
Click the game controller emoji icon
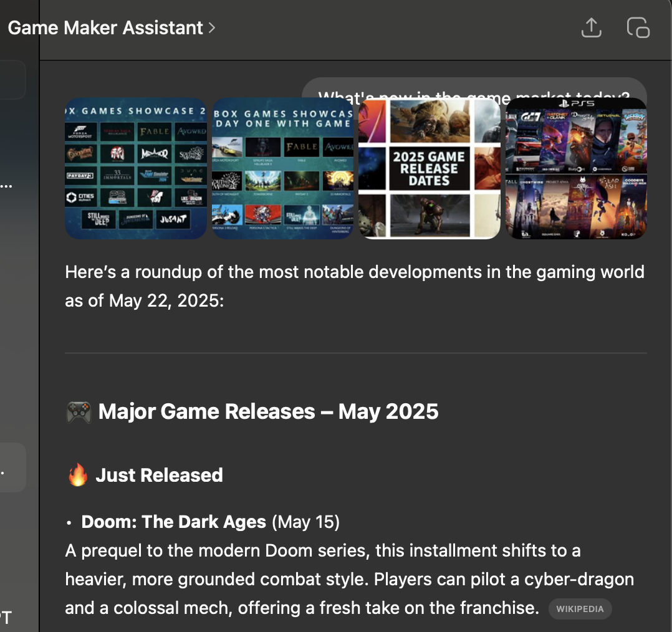(x=79, y=412)
